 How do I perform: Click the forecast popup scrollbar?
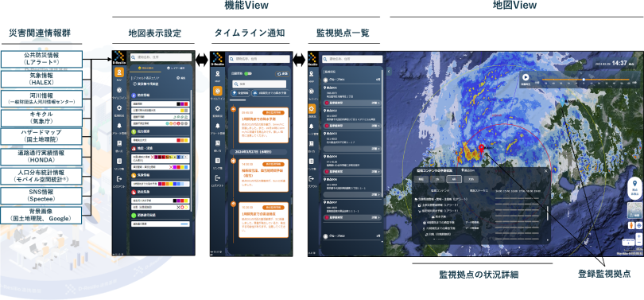[548, 213]
